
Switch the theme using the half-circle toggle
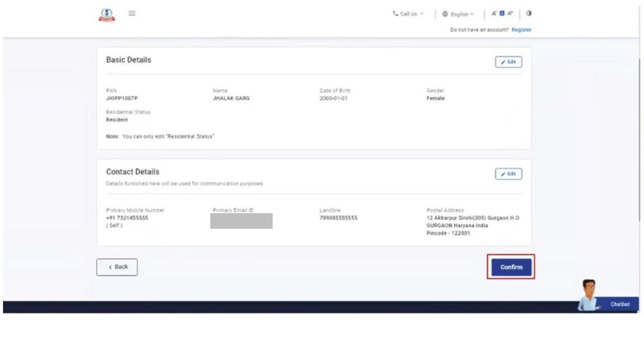pyautogui.click(x=530, y=14)
